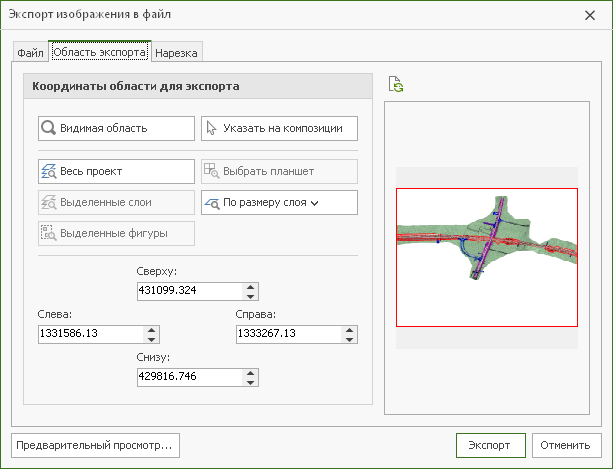Click the Выделенные слои button
The height and width of the screenshot is (469, 613).
pos(116,202)
